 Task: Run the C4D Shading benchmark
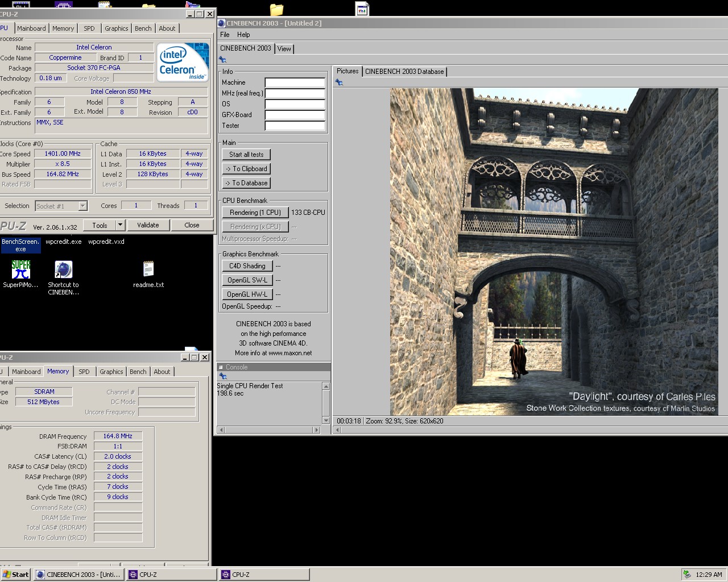point(247,266)
